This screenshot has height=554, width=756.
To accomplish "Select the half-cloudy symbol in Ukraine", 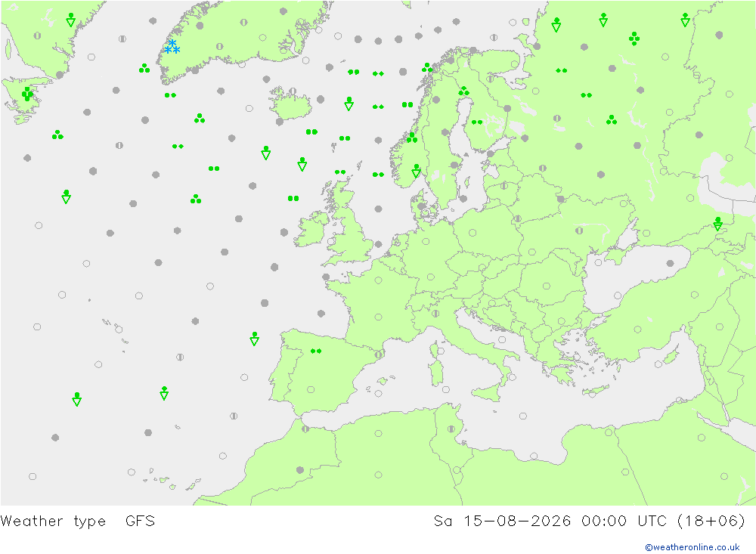I will pyautogui.click(x=579, y=231).
